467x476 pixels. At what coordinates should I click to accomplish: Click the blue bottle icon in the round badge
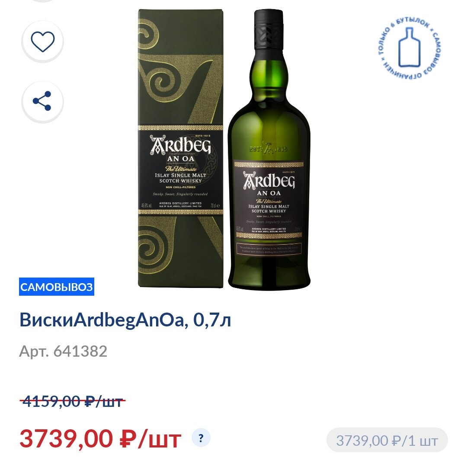coord(409,48)
